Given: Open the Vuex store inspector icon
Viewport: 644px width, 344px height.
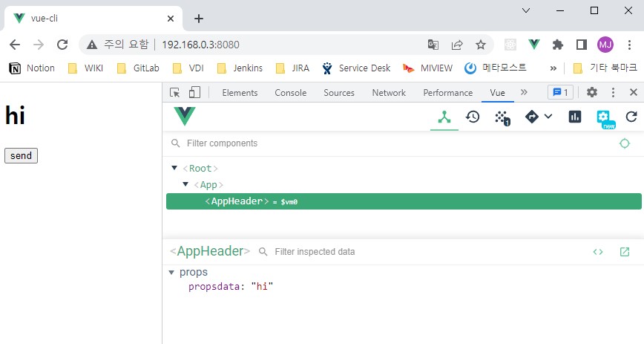Looking at the screenshot, I should tap(502, 117).
